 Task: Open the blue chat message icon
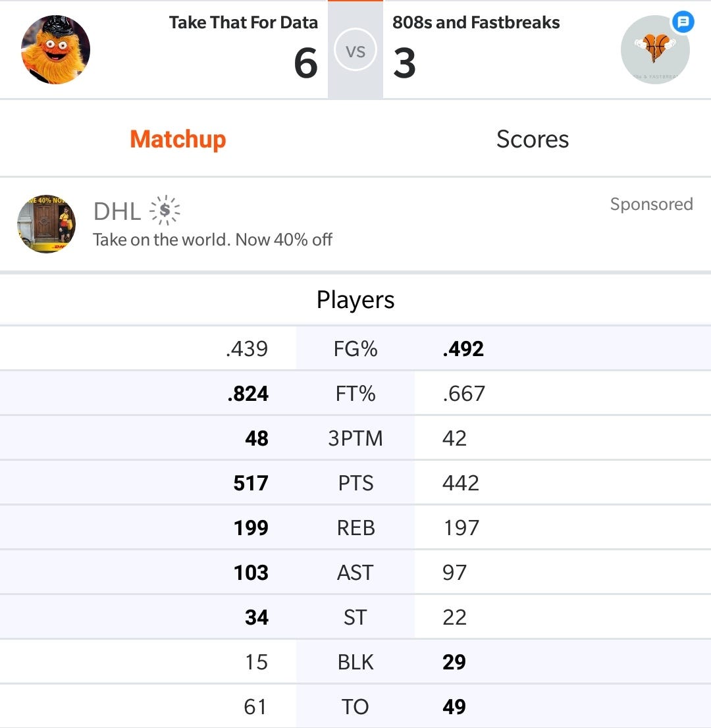tap(683, 21)
